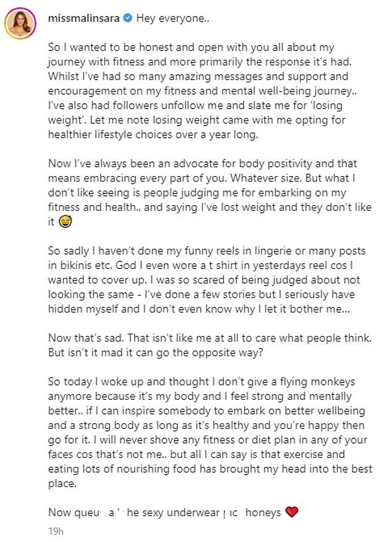This screenshot has width=392, height=542.
Task: Click the missmalinsara username link
Action: point(83,18)
